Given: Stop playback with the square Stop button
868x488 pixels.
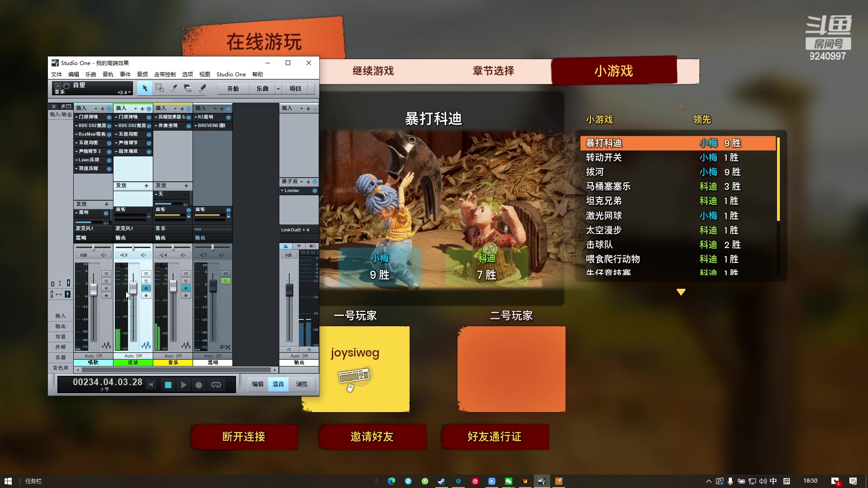Looking at the screenshot, I should (x=168, y=385).
